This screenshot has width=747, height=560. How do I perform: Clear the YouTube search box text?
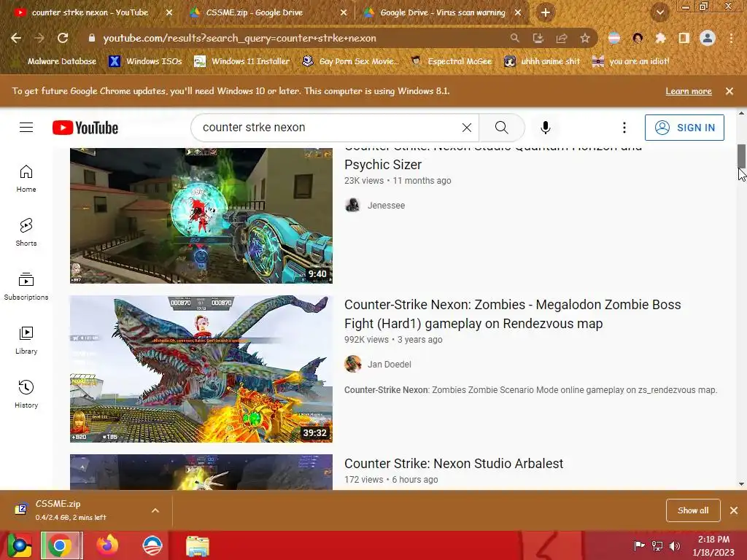coord(466,128)
